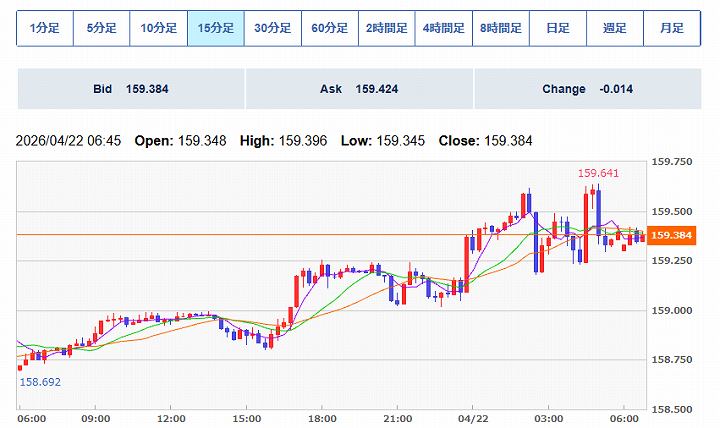Switch to the 8時間足 tab

point(500,28)
